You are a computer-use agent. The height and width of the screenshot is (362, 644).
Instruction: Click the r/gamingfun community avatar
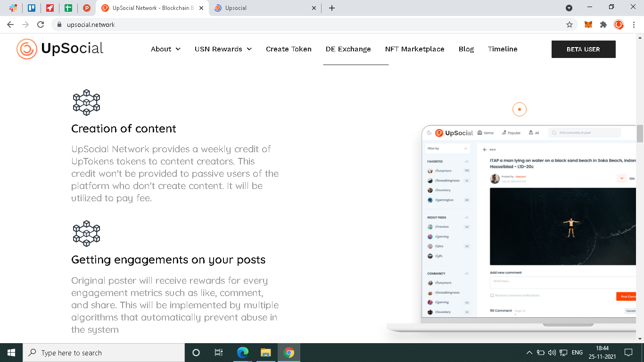[429, 199]
